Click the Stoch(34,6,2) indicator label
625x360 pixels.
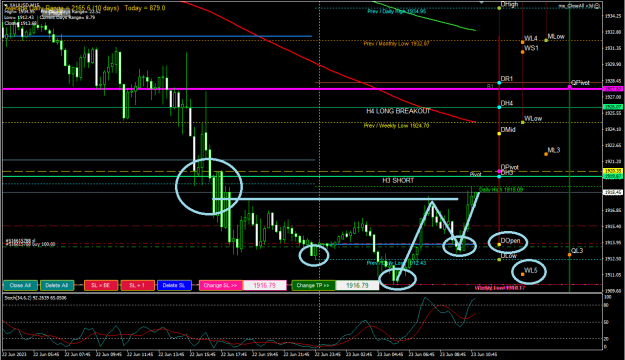click(35, 298)
